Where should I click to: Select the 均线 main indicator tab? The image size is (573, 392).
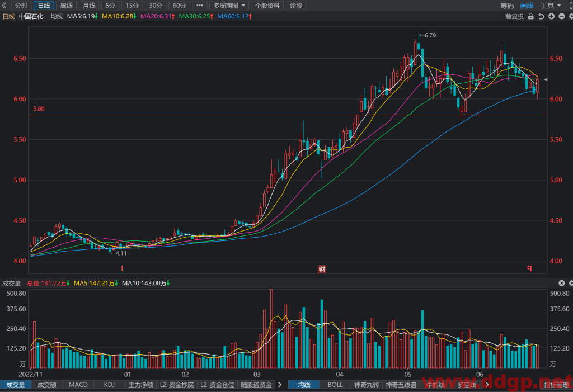304,385
